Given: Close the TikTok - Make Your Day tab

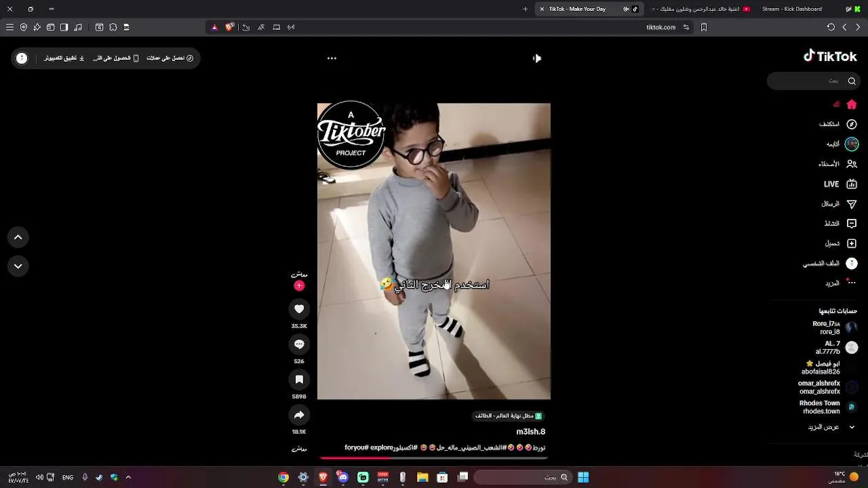Looking at the screenshot, I should [542, 9].
